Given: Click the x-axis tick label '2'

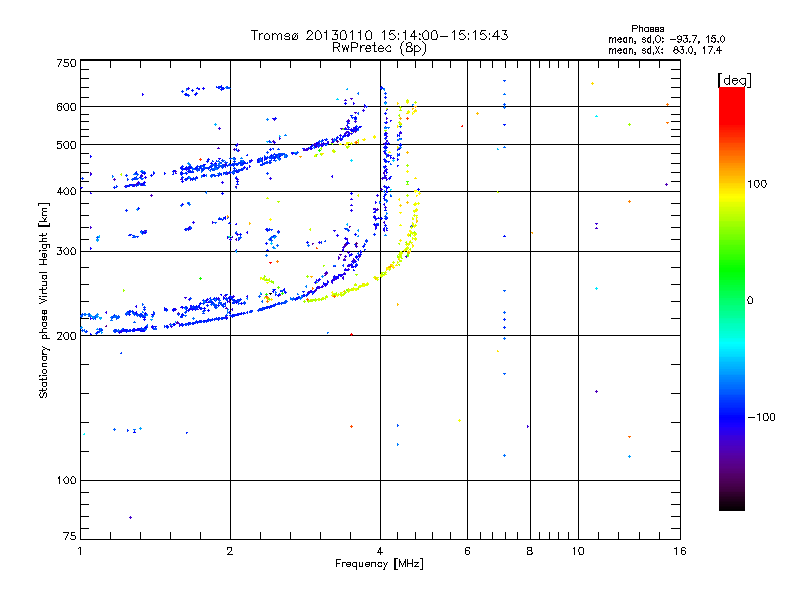Looking at the screenshot, I should point(230,551).
